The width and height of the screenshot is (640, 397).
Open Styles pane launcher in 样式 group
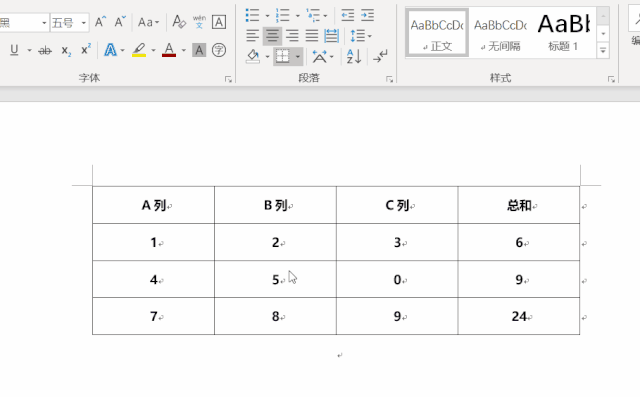(611, 79)
